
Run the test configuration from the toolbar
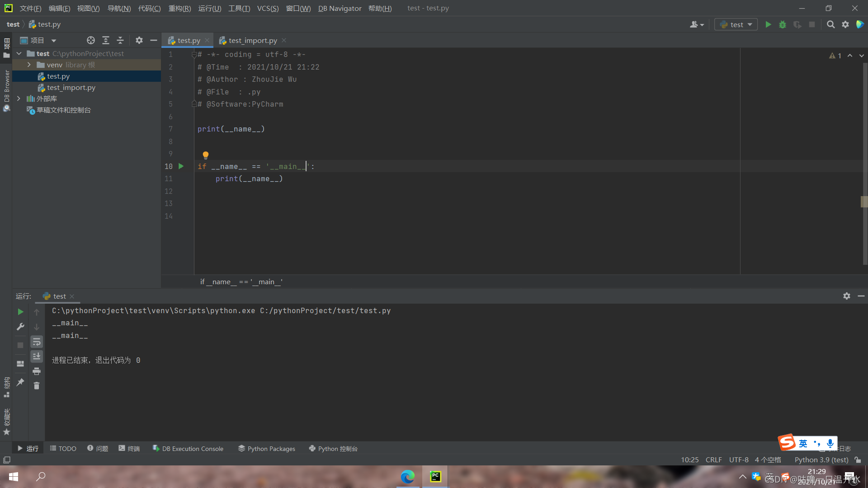pyautogui.click(x=768, y=24)
